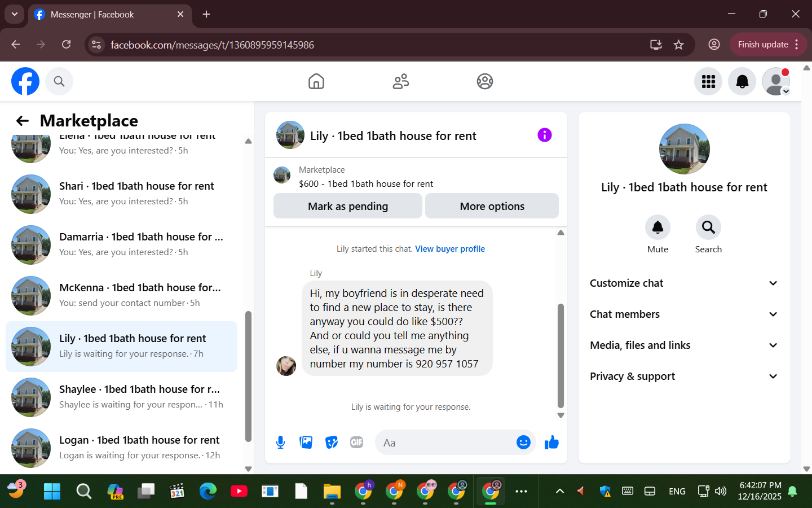Open the browser profile icon
This screenshot has width=812, height=508.
pos(714,45)
